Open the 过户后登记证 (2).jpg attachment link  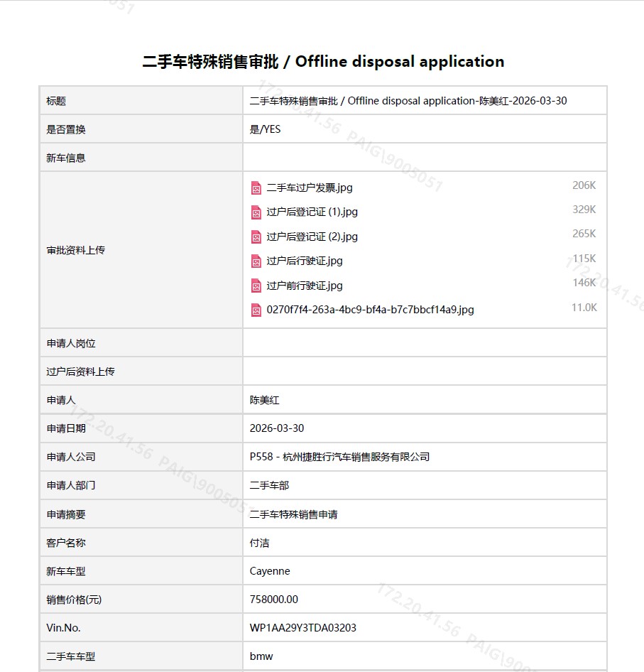[312, 237]
